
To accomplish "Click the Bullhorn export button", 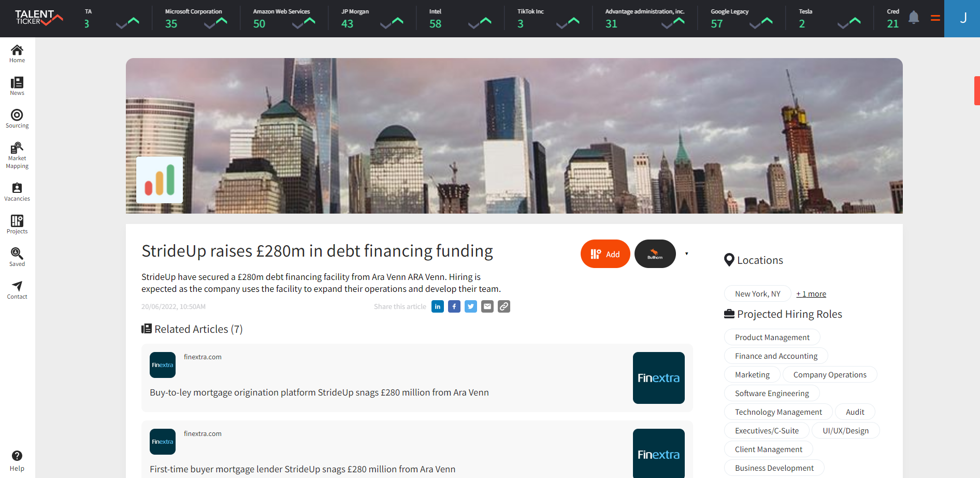I will (x=655, y=254).
